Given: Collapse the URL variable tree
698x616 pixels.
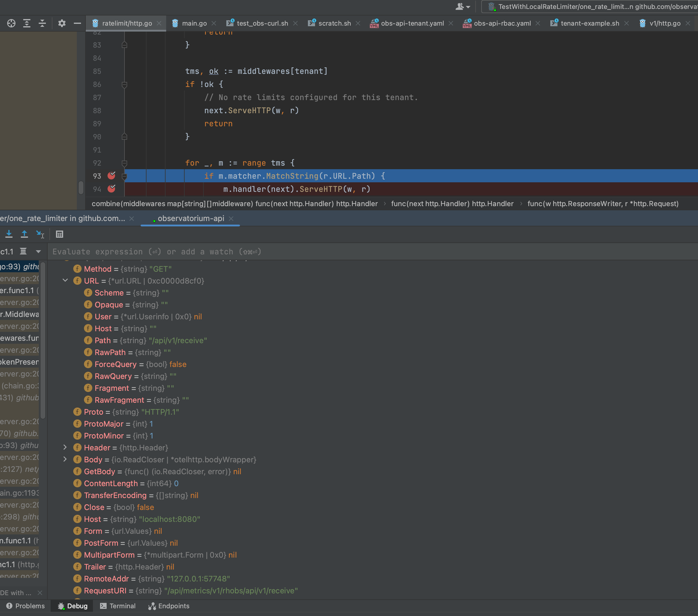Looking at the screenshot, I should (65, 281).
